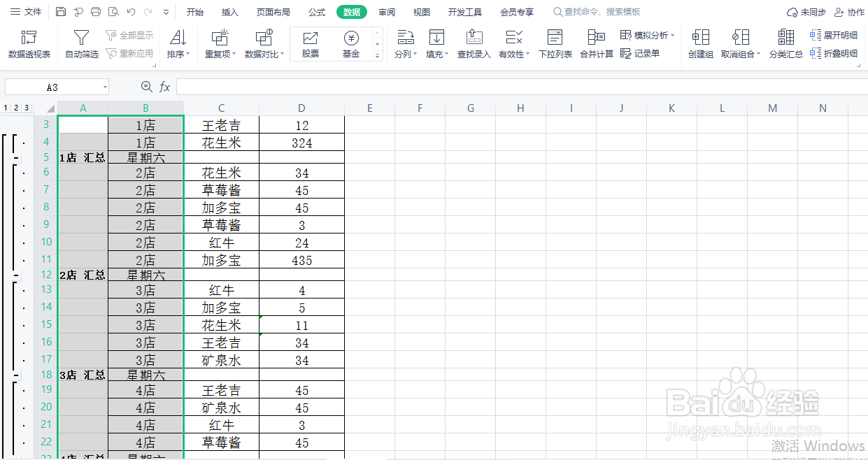Image resolution: width=868 pixels, height=460 pixels.
Task: Open the 文件 file menu
Action: click(x=26, y=12)
